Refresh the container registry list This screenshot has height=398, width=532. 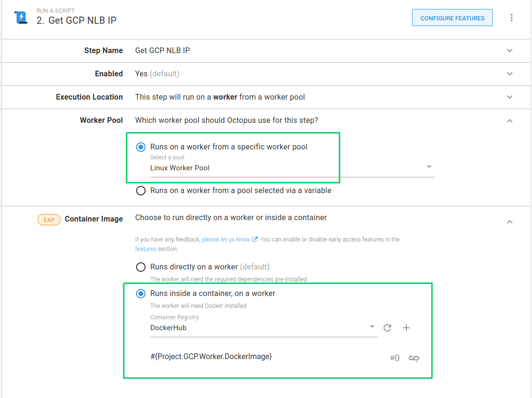pos(387,328)
